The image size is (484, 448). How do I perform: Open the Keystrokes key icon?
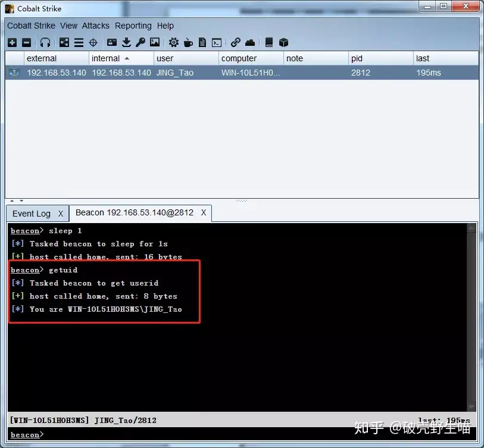coord(140,42)
